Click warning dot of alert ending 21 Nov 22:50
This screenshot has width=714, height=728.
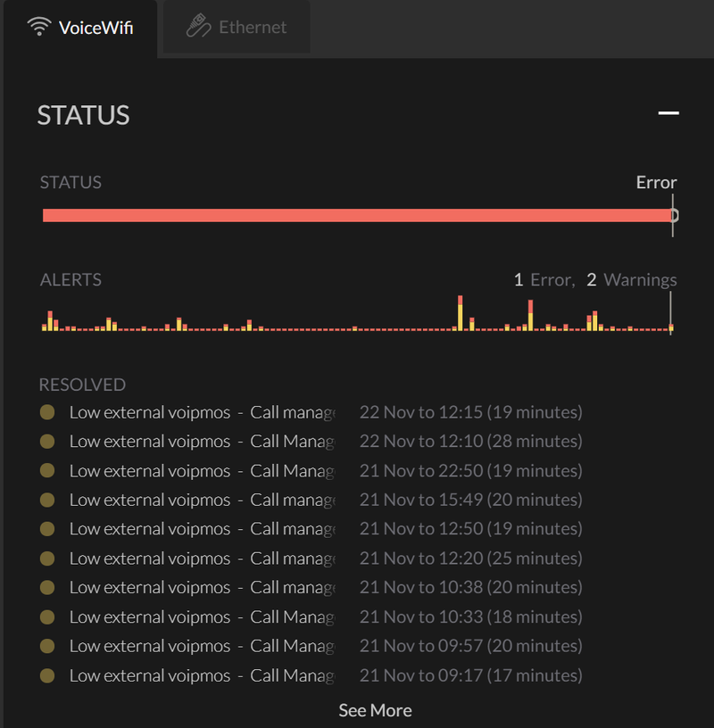pos(47,470)
